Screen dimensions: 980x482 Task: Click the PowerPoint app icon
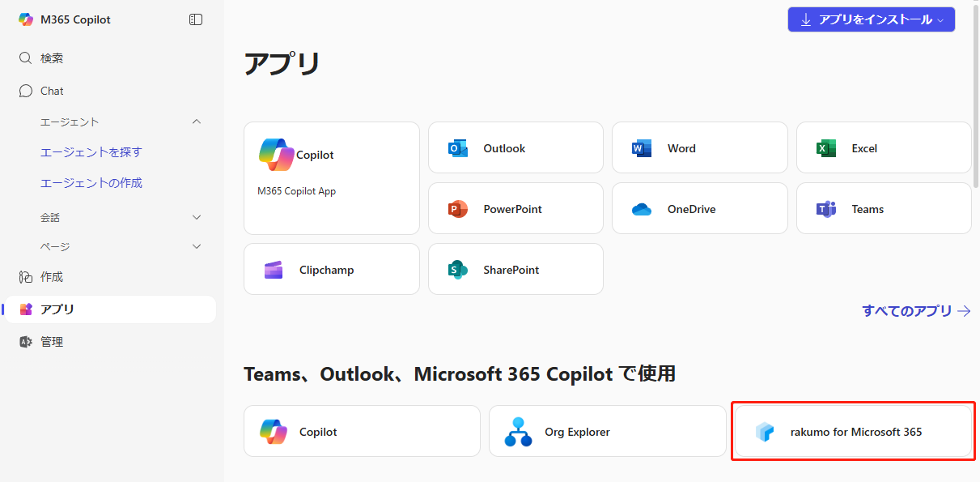coord(458,209)
